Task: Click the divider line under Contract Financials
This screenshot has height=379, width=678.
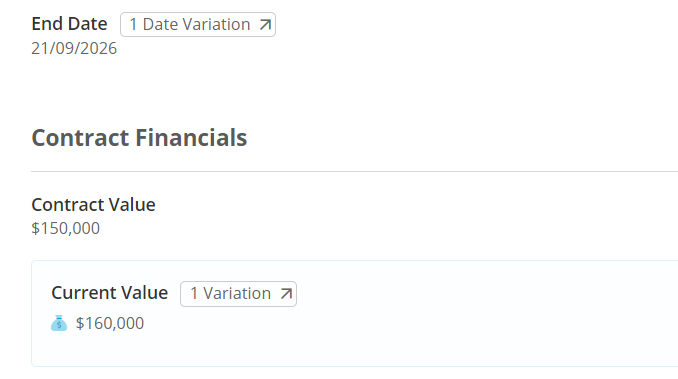Action: click(355, 172)
